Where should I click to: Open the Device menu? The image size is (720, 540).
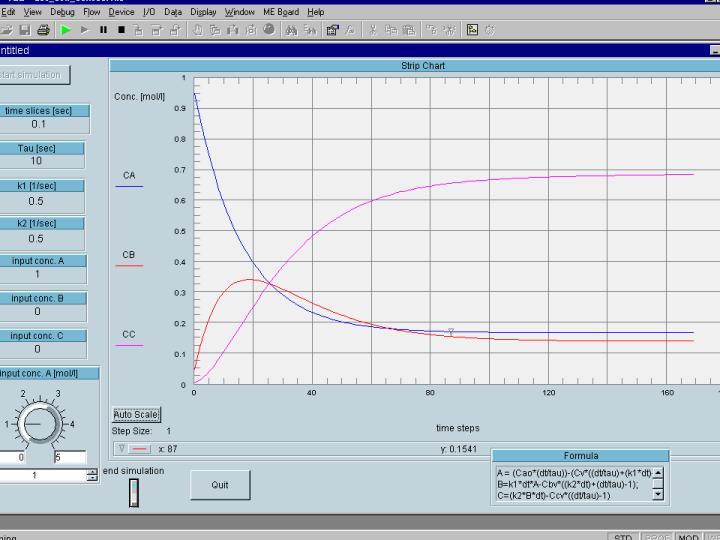[121, 12]
